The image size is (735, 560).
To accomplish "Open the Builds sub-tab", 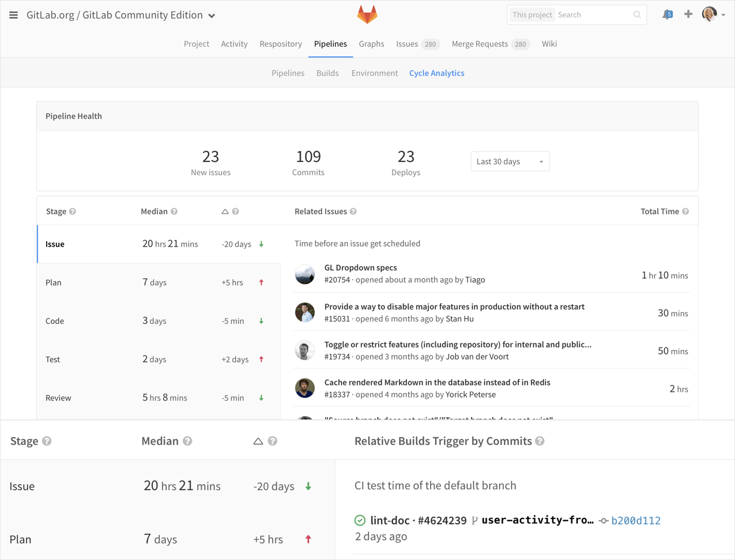I will pos(327,73).
